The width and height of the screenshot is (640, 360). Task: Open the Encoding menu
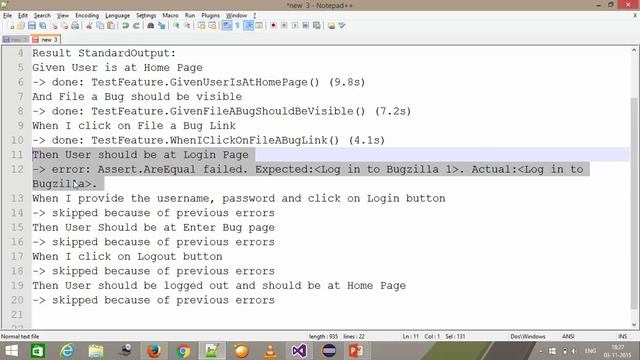coord(87,16)
